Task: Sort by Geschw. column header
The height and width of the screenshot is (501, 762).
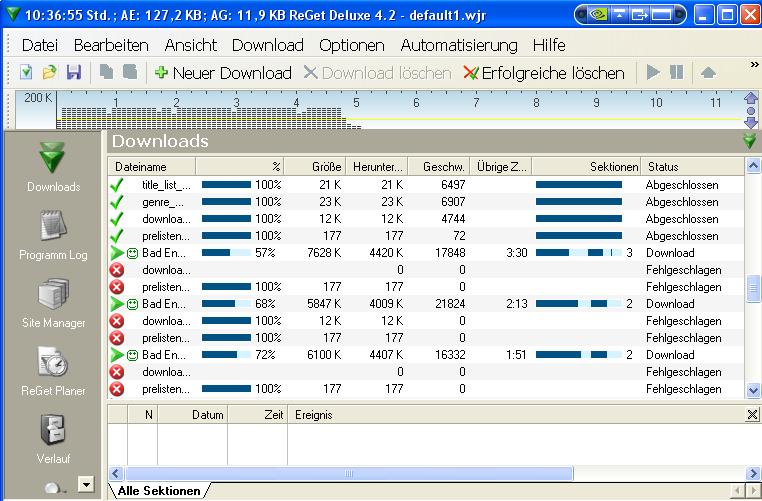Action: 439,167
